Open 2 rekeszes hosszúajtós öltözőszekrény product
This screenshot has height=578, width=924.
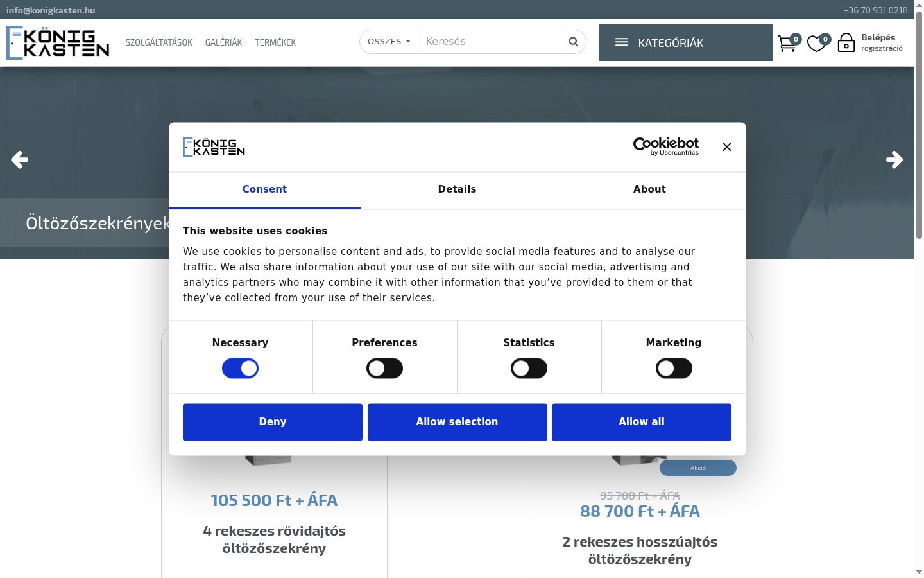coord(640,550)
